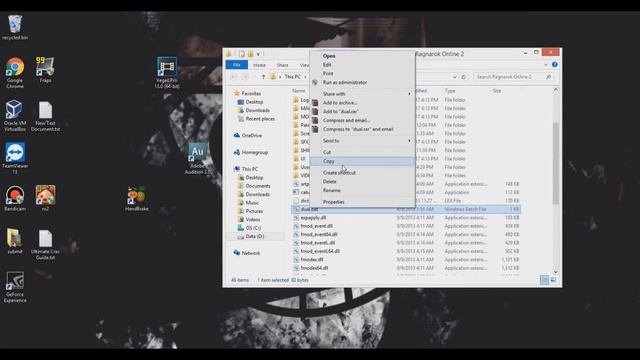Select the expapply.dll file row
This screenshot has height=360, width=640.
coord(406,218)
